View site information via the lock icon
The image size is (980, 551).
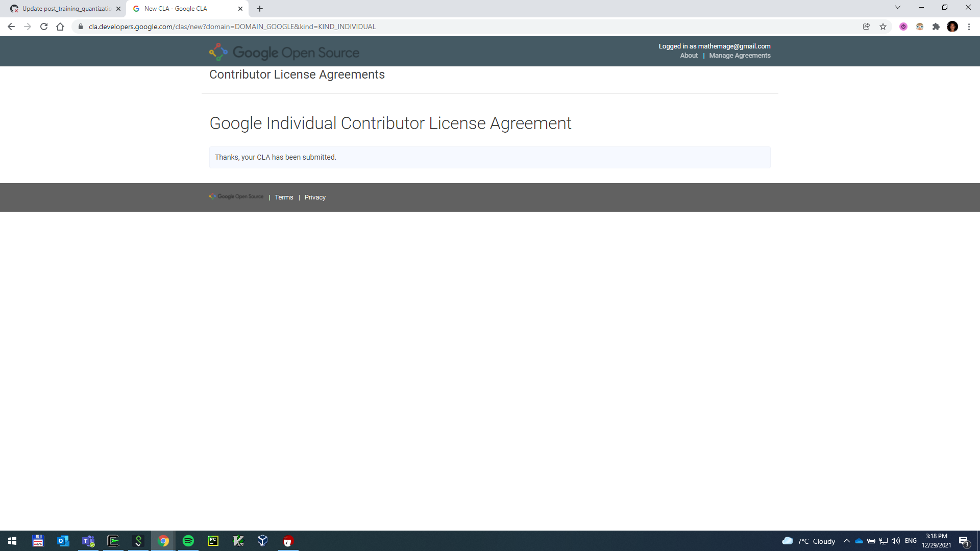(x=80, y=27)
